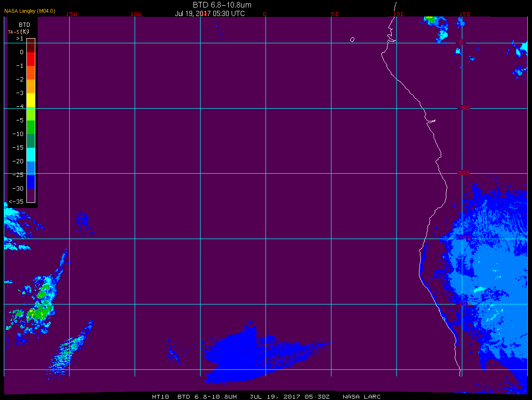Click the '10W' longitude label
The height and width of the screenshot is (400, 532).
[x=136, y=14]
